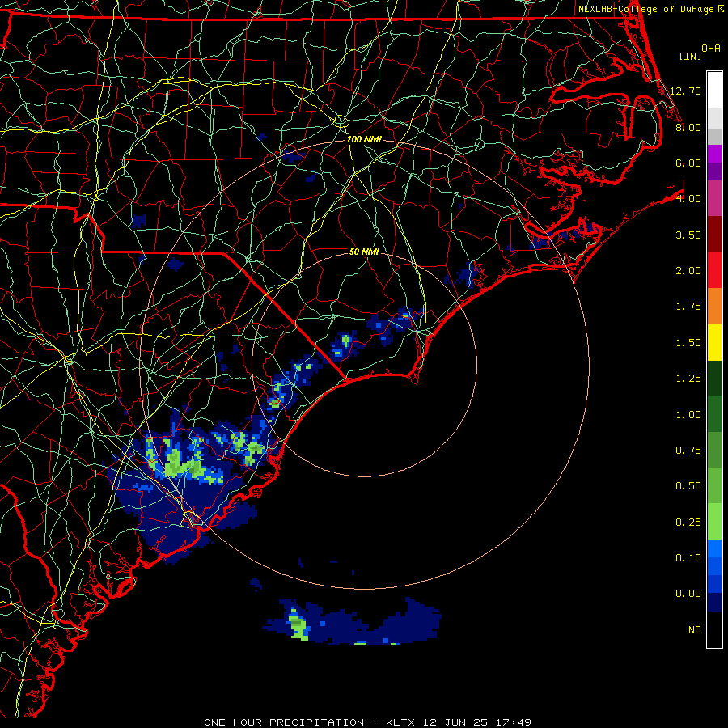Pick the dark red legend swatch beside 3.50

click(x=714, y=235)
